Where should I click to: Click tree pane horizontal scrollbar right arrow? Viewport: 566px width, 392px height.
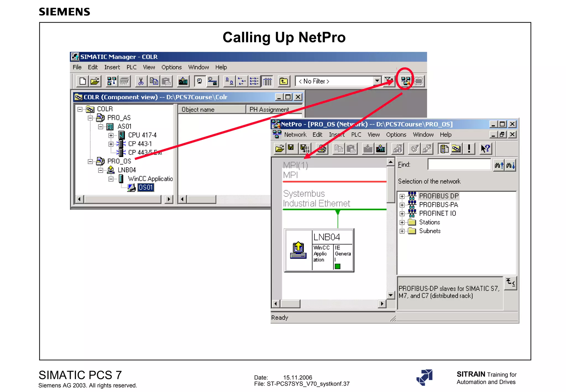pyautogui.click(x=169, y=199)
